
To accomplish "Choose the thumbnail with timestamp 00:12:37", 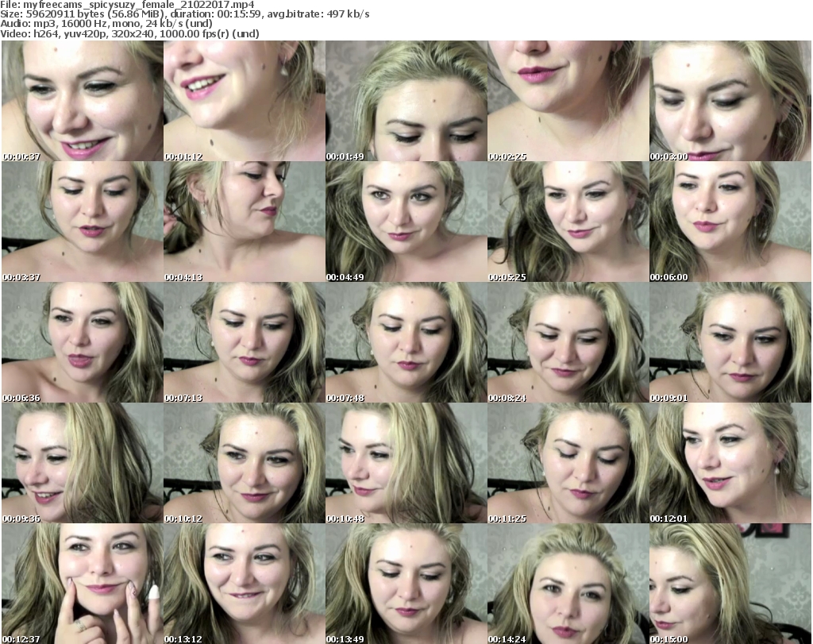I will (83, 584).
